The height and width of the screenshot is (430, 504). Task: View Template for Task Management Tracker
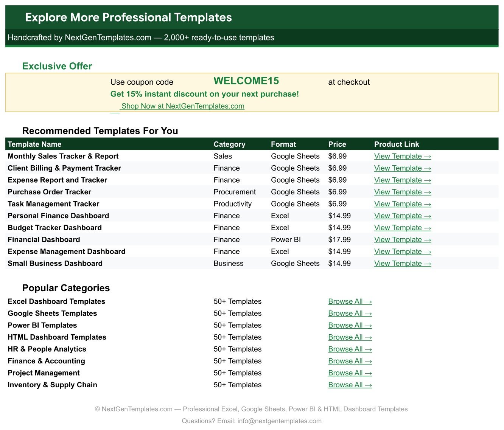[x=403, y=204]
